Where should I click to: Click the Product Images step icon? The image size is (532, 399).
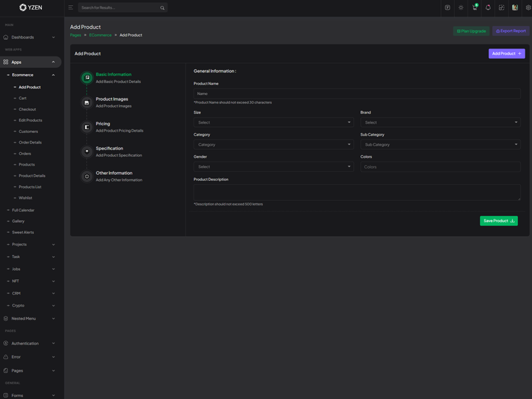click(86, 102)
